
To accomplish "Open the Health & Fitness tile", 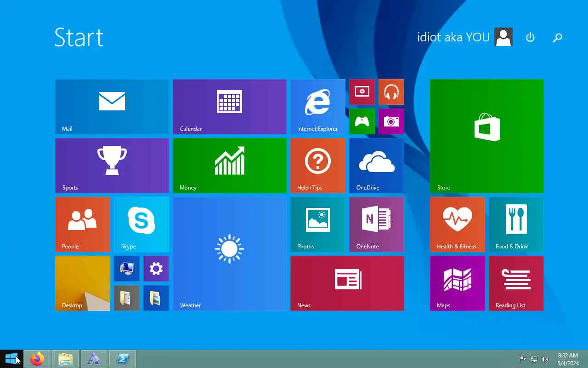I will pyautogui.click(x=458, y=224).
